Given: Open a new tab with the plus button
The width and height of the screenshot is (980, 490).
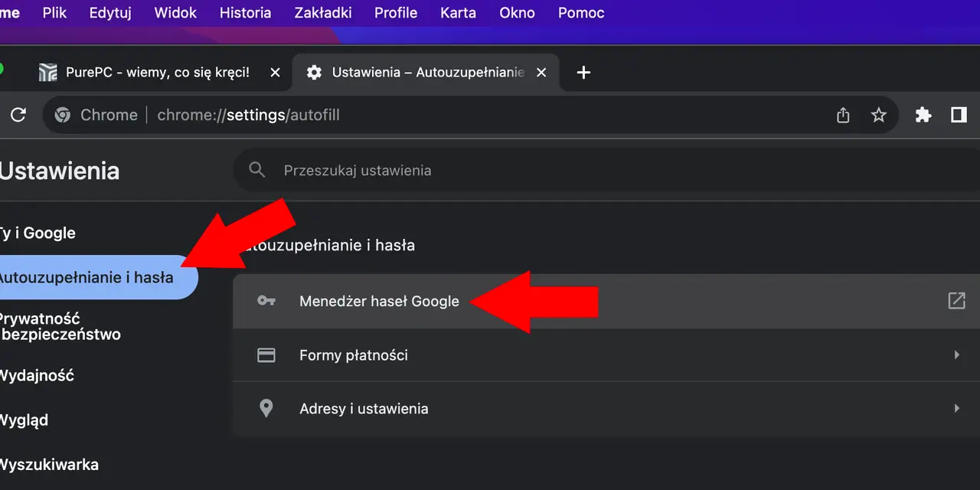Looking at the screenshot, I should point(583,73).
